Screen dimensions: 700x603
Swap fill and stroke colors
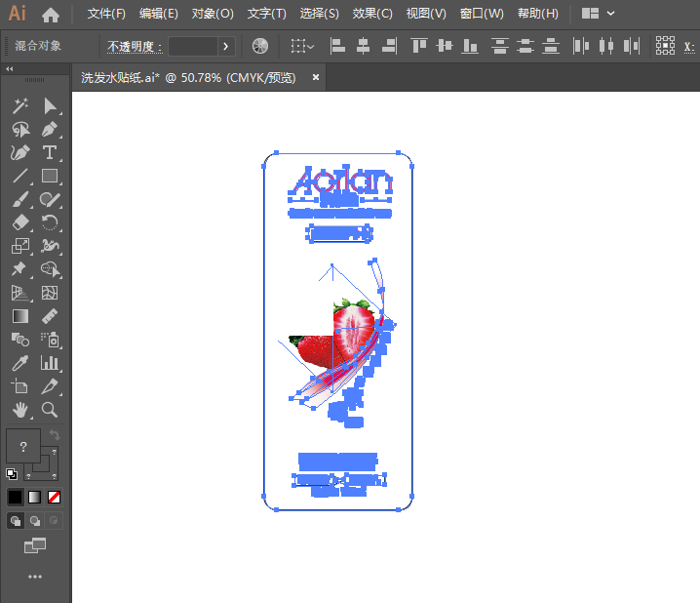55,434
